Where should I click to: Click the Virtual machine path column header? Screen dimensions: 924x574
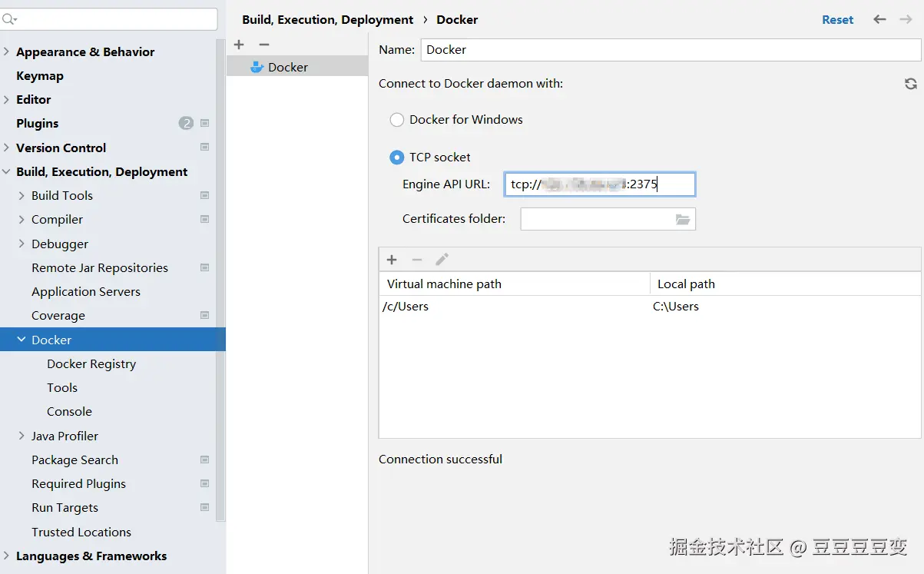pyautogui.click(x=515, y=284)
